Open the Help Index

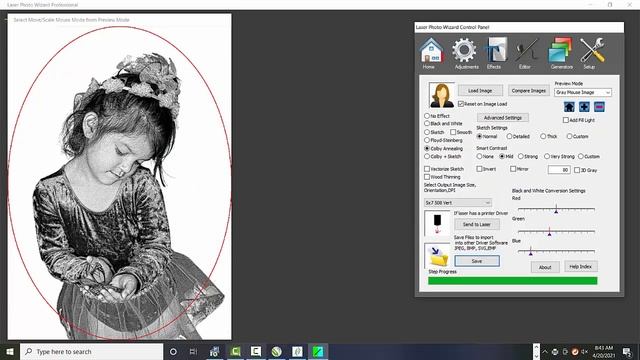coord(580,267)
